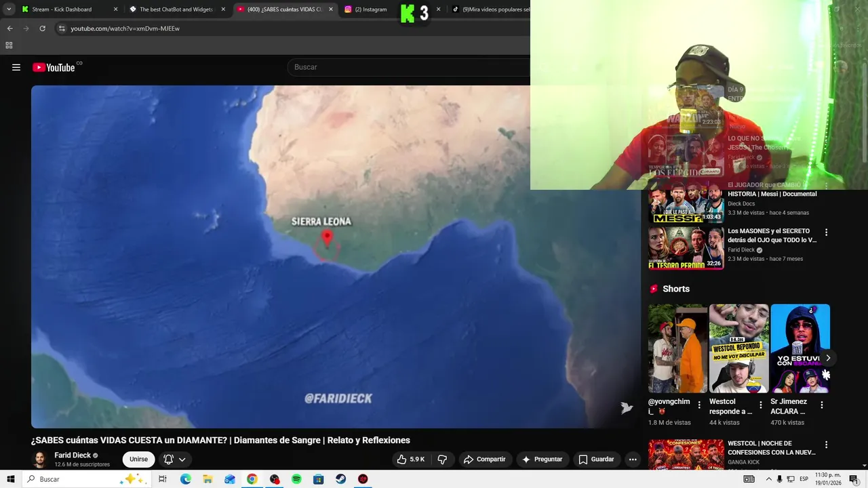Switch to The best ChatBot and Widgets tab
This screenshot has height=488, width=868.
pos(176,9)
